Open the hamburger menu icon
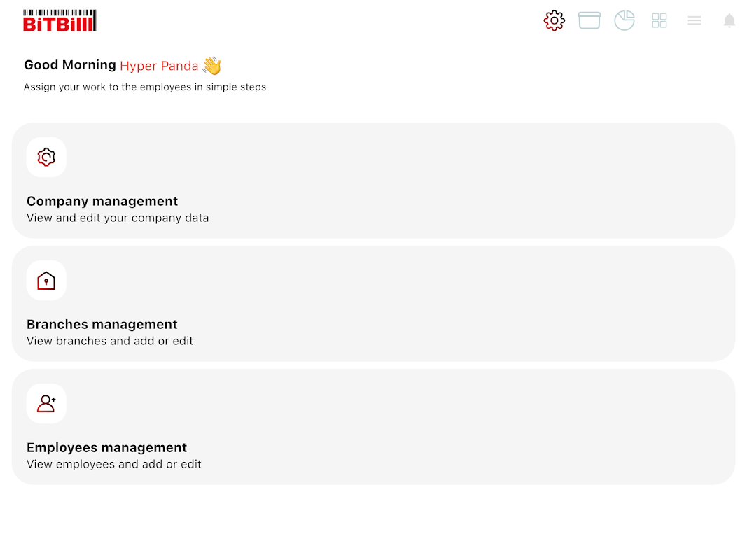 click(x=694, y=20)
